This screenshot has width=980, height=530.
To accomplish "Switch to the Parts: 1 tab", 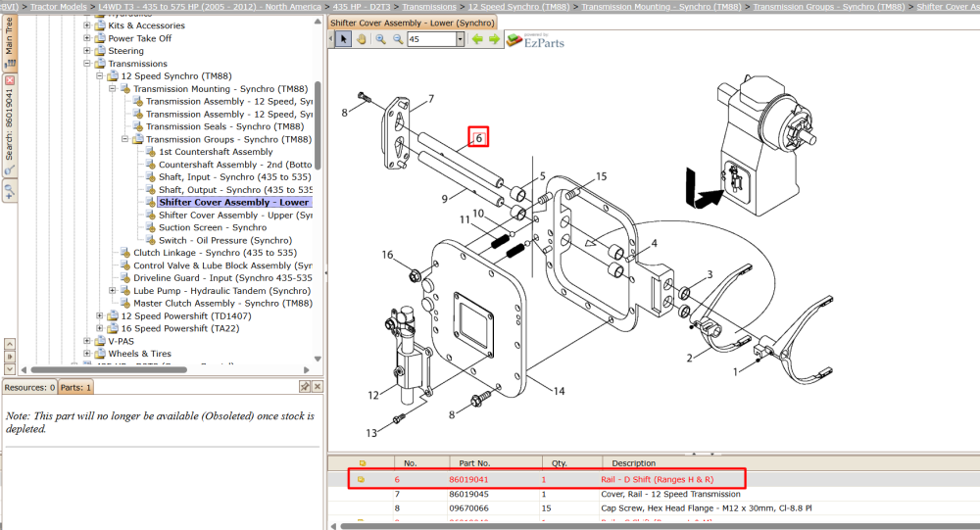I will pos(75,388).
